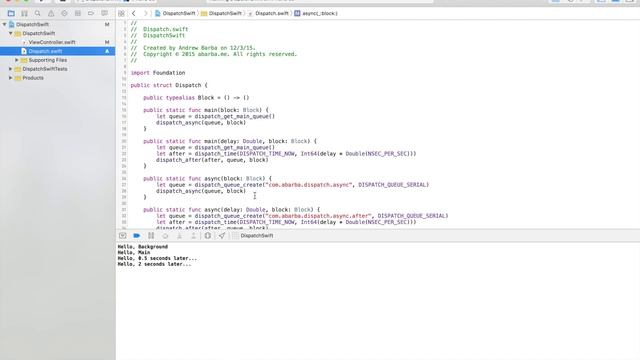Viewport: 640px width, 360px height.
Task: Click the 'A' status badge beside Dispatch.swift
Action: pos(107,51)
